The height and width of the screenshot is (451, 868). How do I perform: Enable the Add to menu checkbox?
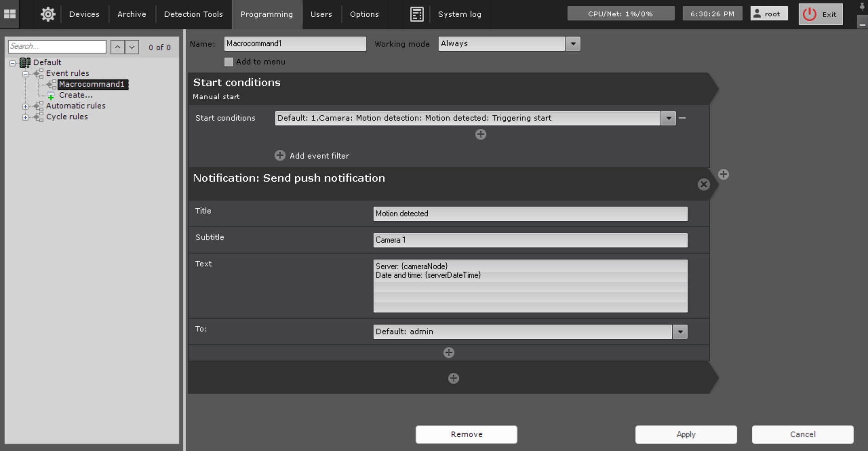tap(229, 62)
